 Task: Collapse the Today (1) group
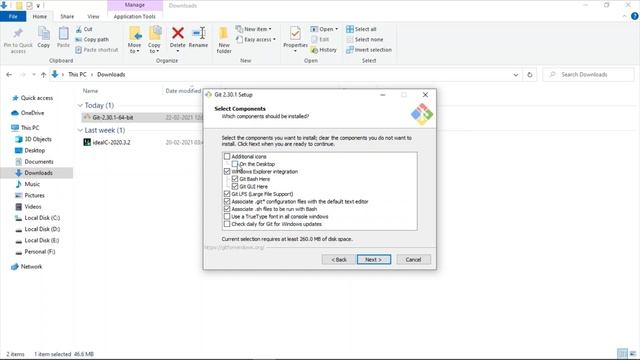click(80, 106)
